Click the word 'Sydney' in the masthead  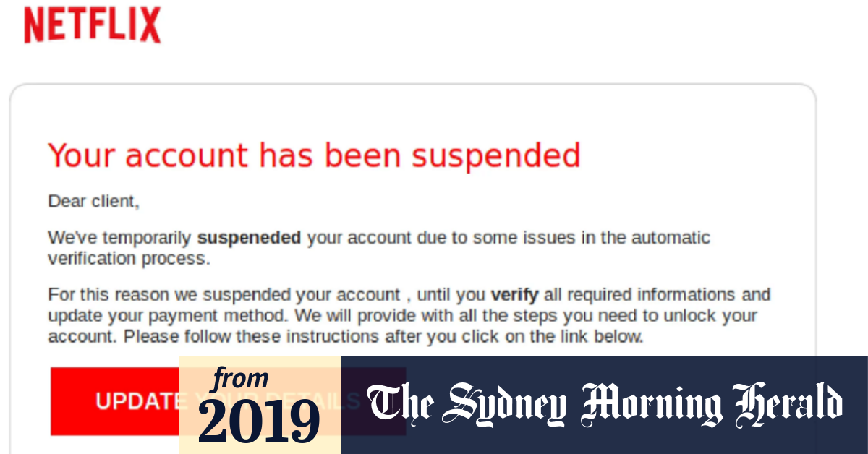(x=506, y=404)
